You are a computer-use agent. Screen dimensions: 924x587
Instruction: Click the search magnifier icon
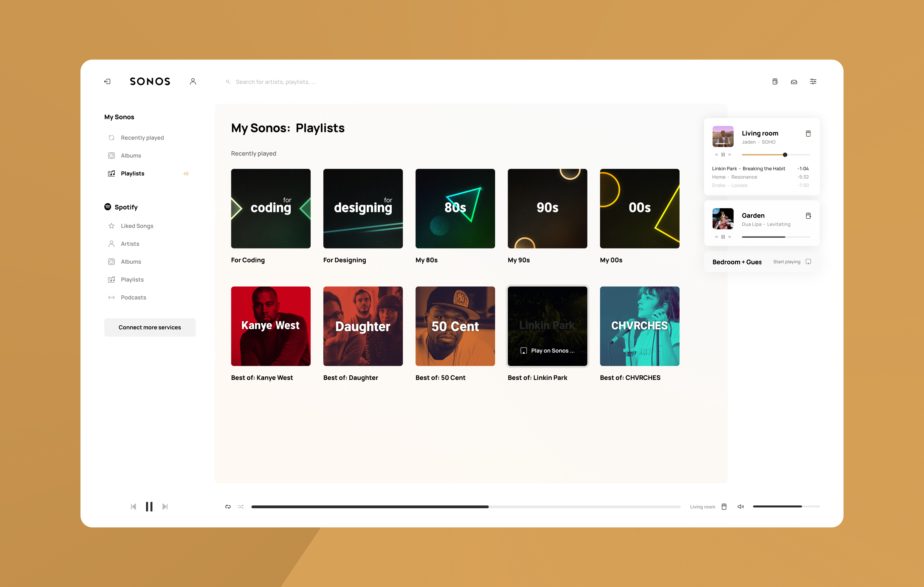228,82
